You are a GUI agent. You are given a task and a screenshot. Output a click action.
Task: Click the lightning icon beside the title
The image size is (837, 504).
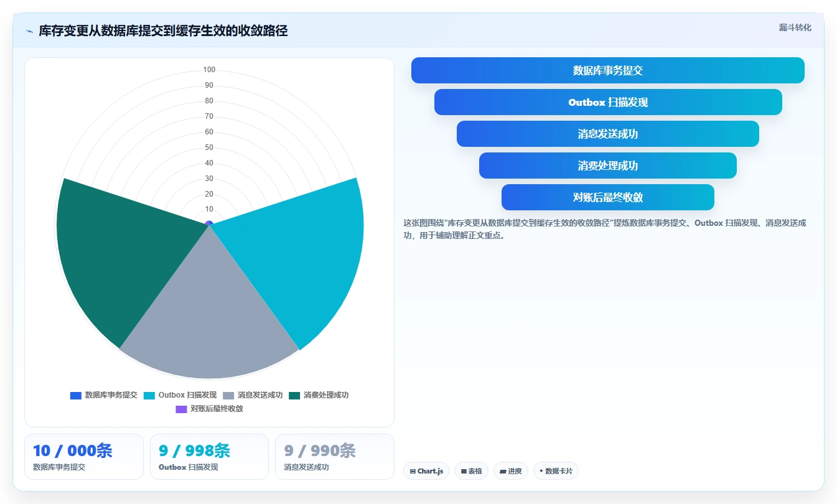click(x=30, y=31)
